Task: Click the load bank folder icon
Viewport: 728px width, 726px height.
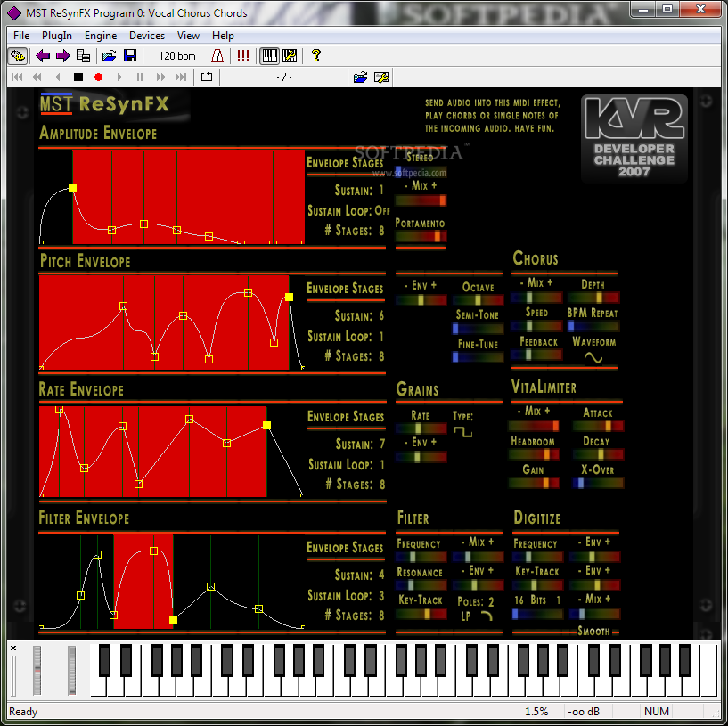Action: pos(109,56)
